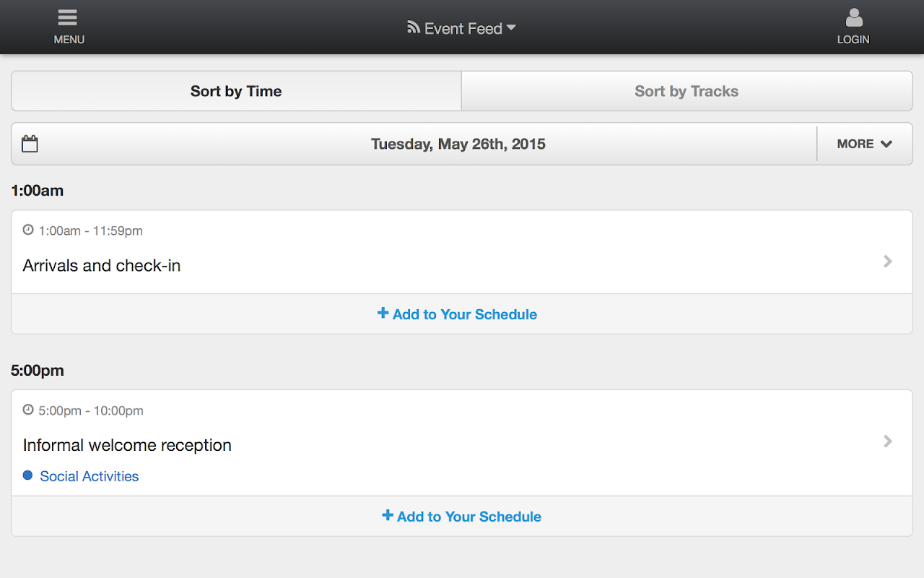Click clock icon next to 5:00pm - 10:00pm
This screenshot has width=924, height=578.
click(28, 410)
